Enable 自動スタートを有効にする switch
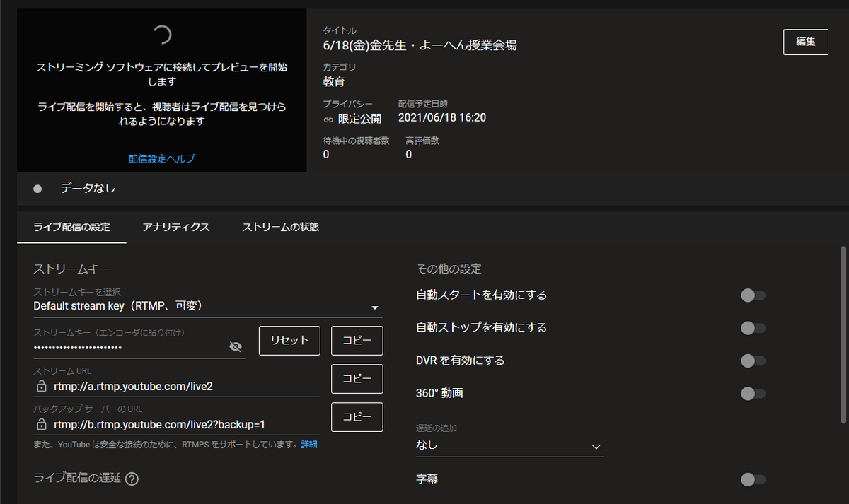849x504 pixels. coord(752,295)
